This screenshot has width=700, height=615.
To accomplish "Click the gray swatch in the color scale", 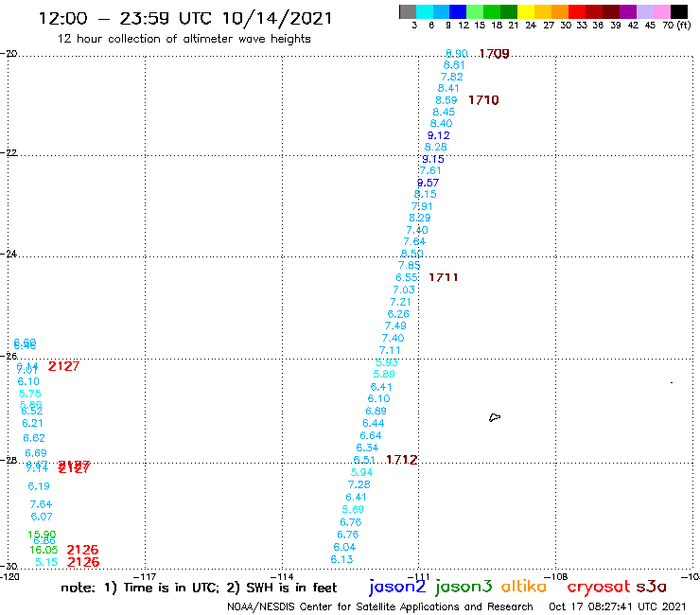I will coord(408,11).
